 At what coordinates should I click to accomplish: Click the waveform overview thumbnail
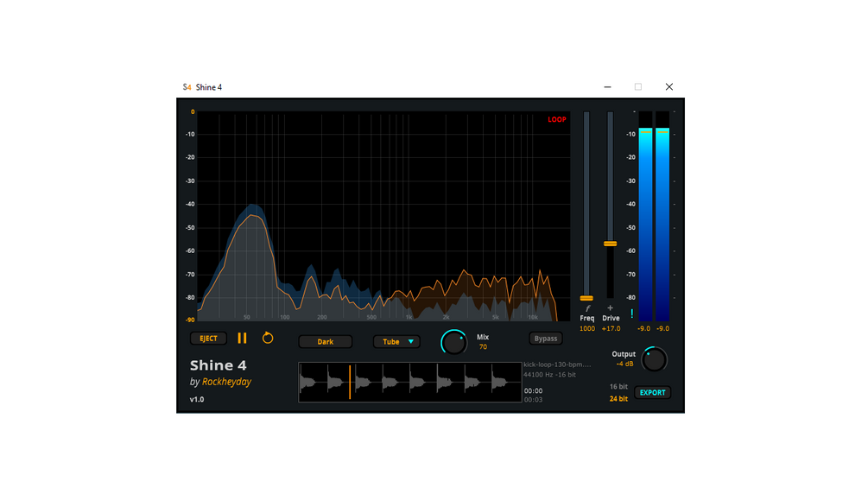pyautogui.click(x=409, y=383)
